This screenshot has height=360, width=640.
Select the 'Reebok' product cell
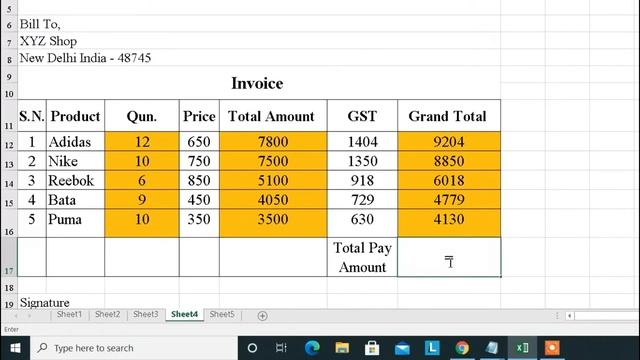(75, 180)
